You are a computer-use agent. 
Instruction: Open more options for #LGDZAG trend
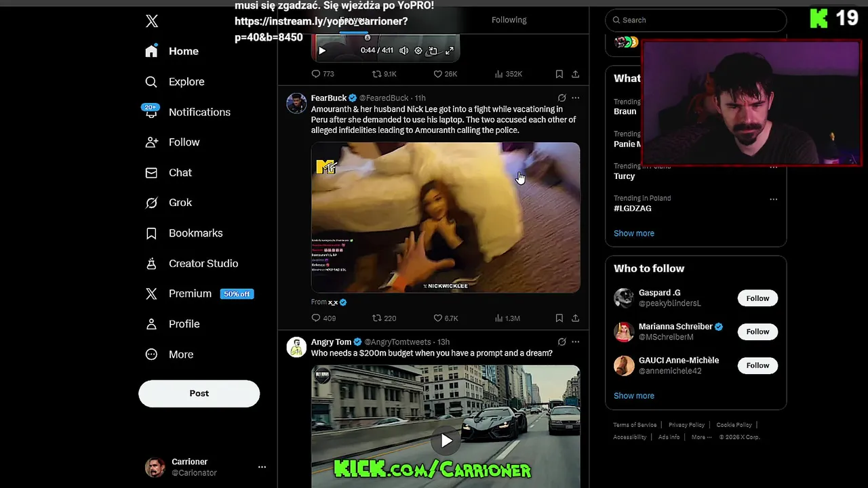(x=774, y=199)
